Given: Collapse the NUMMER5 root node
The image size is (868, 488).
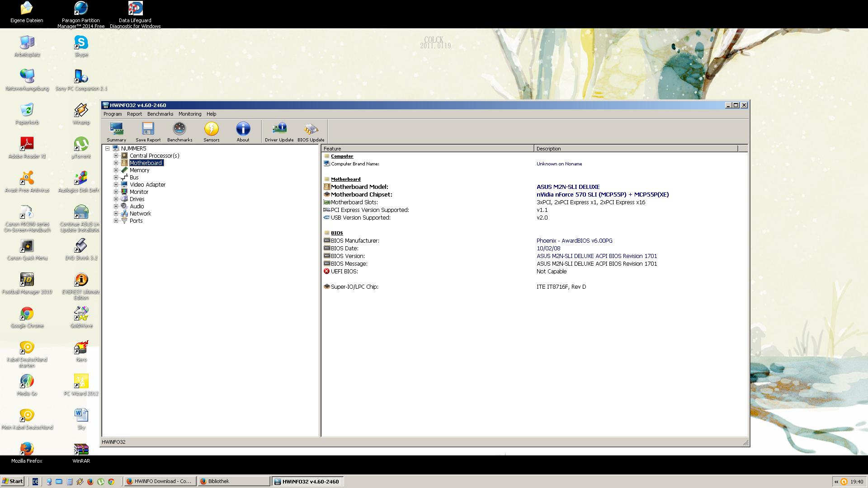Looking at the screenshot, I should click(108, 148).
